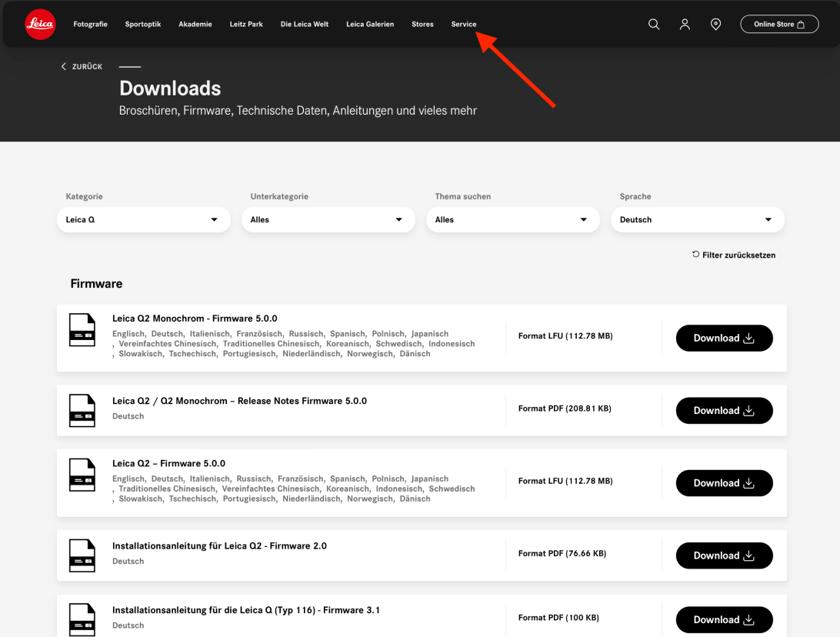The height and width of the screenshot is (637, 840).
Task: Open the Sprache dropdown set to Deutsch
Action: [x=698, y=220]
